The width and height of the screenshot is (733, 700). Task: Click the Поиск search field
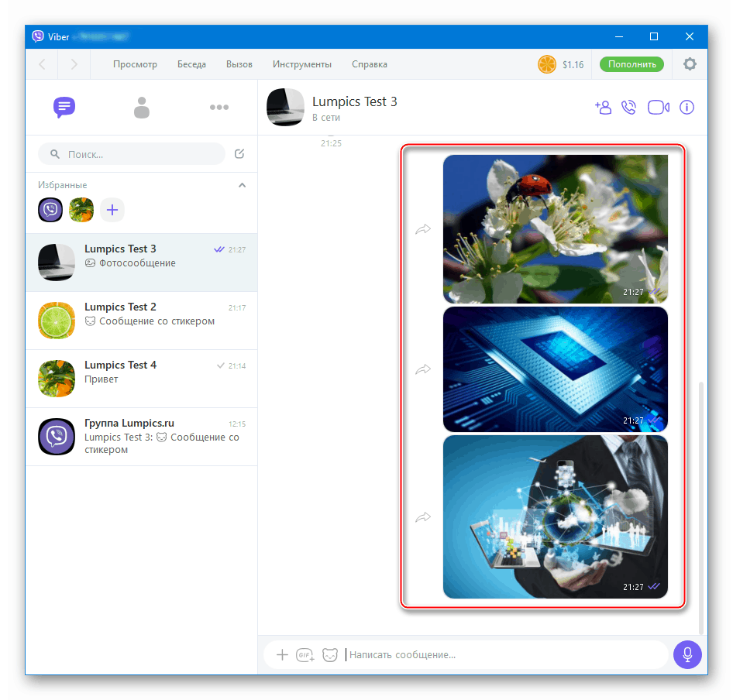point(130,154)
